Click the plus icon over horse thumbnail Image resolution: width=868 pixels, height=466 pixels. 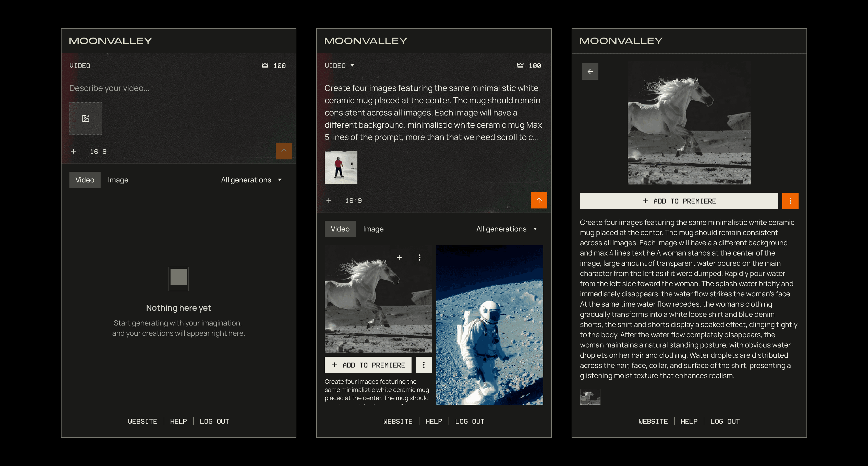point(399,258)
